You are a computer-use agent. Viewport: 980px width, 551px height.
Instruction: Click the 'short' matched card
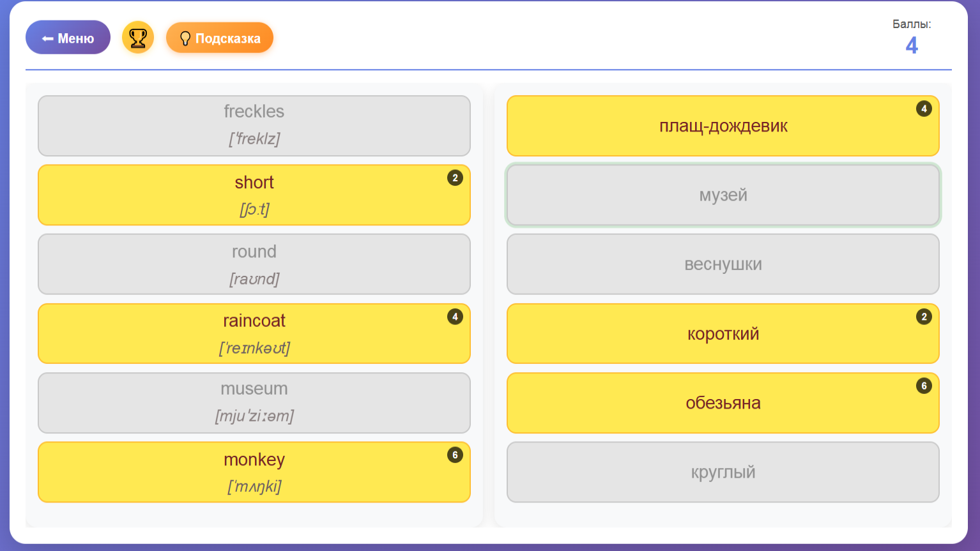[254, 195]
